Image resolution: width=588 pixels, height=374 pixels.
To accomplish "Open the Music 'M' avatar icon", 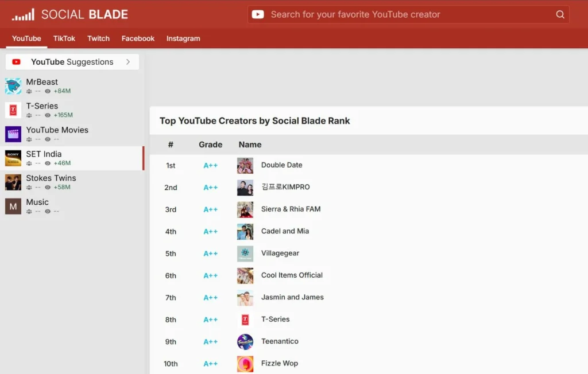I will click(x=13, y=206).
